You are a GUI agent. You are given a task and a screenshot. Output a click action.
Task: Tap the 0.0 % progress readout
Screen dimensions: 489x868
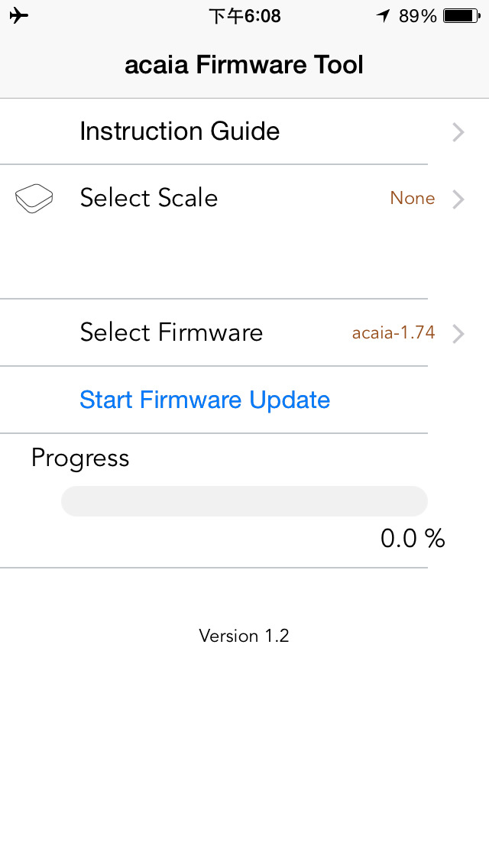413,538
